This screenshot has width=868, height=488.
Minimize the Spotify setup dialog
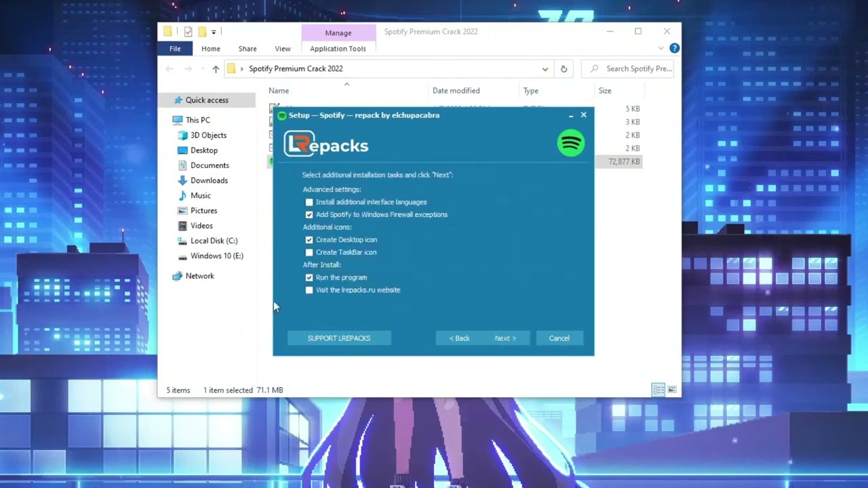coord(571,115)
